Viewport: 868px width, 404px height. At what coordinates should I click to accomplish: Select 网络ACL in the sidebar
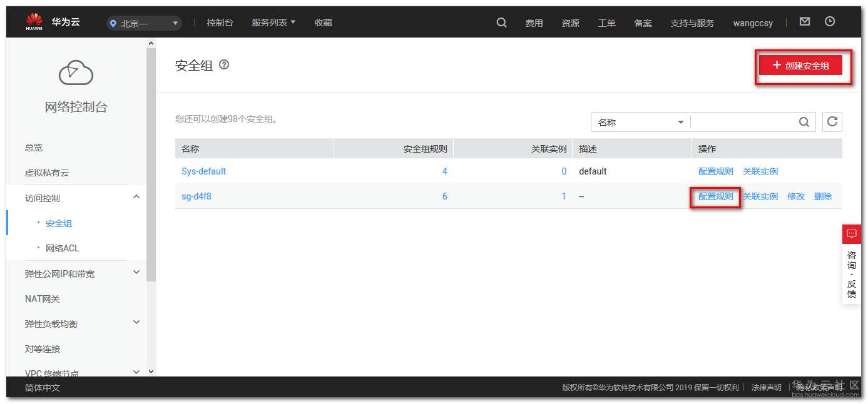[63, 248]
